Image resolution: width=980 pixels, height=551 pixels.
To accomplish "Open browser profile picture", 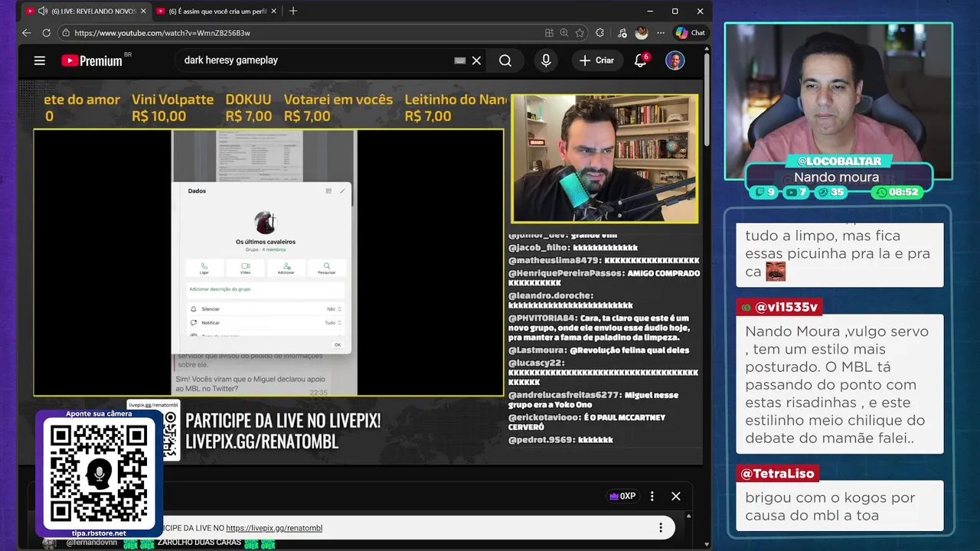I will (x=642, y=33).
